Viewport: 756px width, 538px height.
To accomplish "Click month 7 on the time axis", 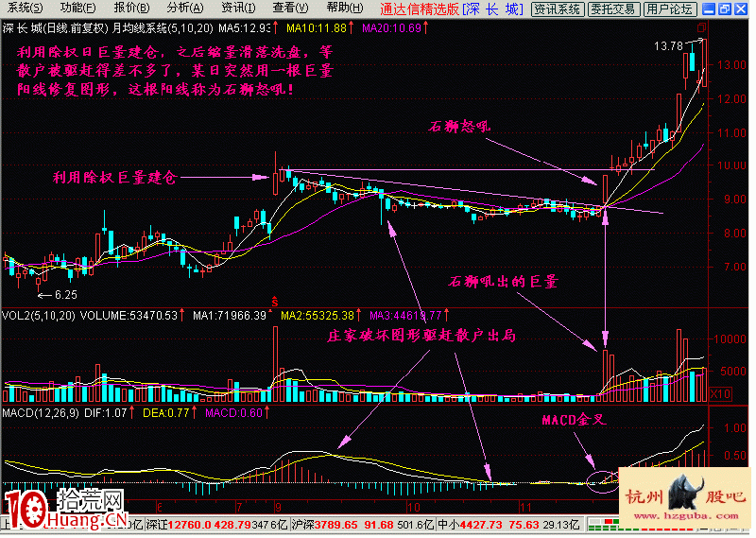I will (239, 508).
